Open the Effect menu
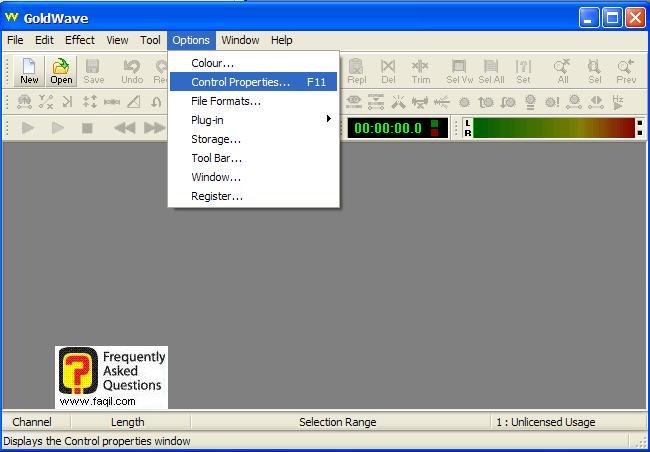The image size is (650, 452). click(80, 40)
